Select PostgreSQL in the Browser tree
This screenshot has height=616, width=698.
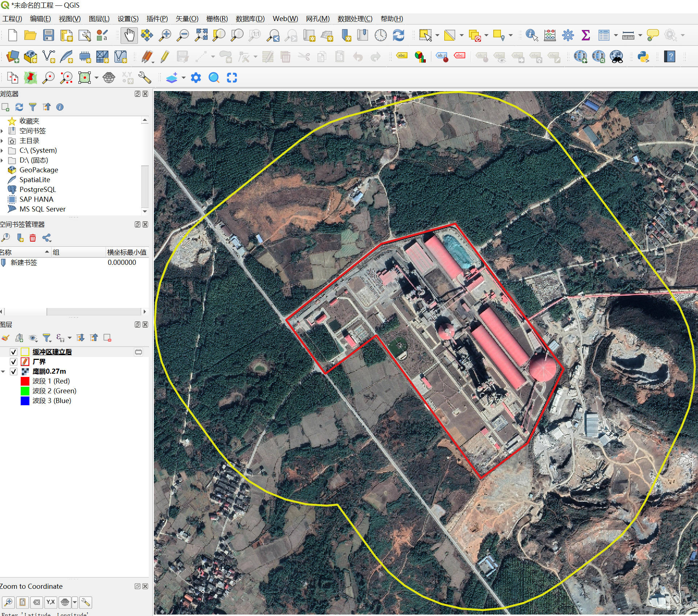[x=37, y=189]
